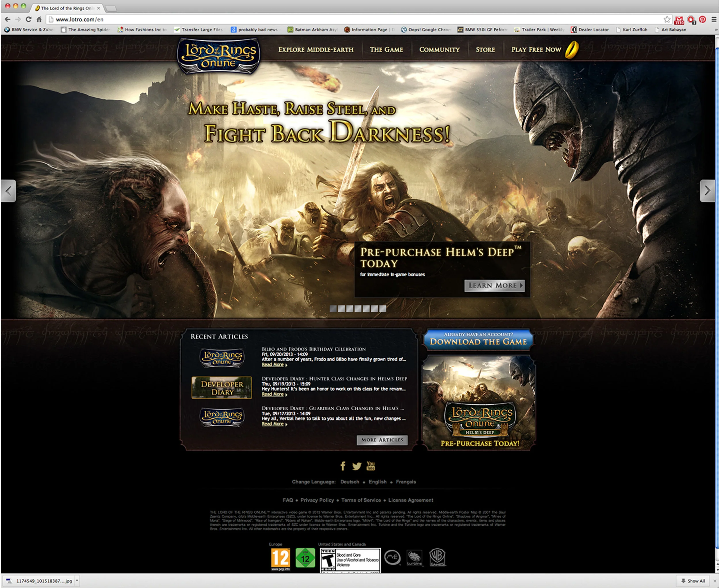Select English language link

tap(377, 482)
